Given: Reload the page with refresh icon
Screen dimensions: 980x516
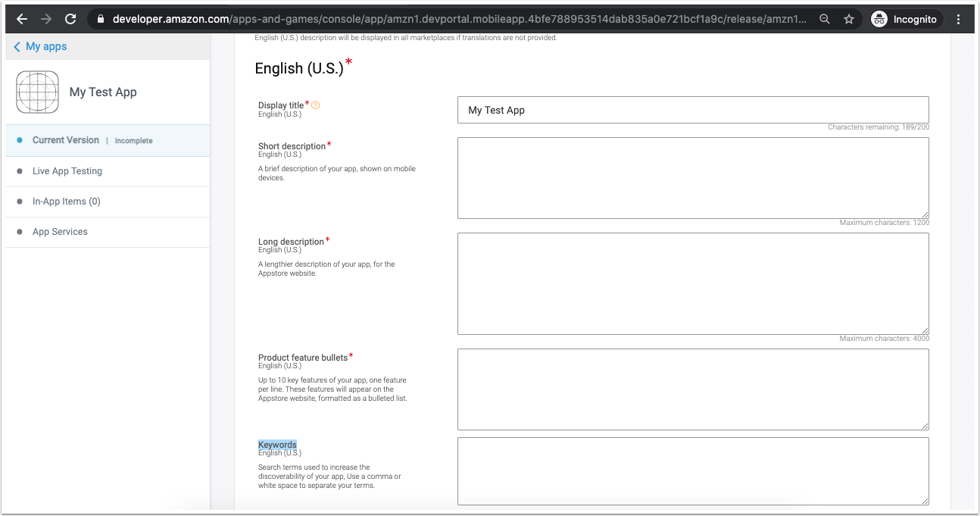Looking at the screenshot, I should 70,19.
